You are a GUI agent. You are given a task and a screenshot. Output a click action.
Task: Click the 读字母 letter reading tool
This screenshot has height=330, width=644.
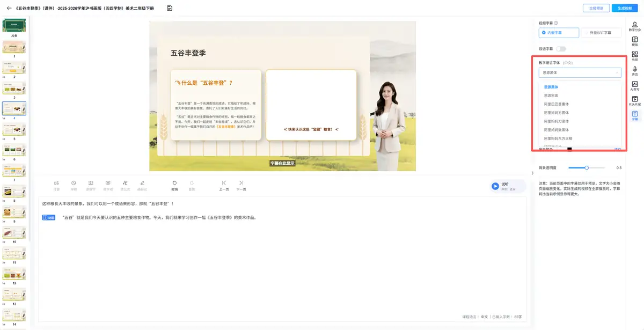108,186
